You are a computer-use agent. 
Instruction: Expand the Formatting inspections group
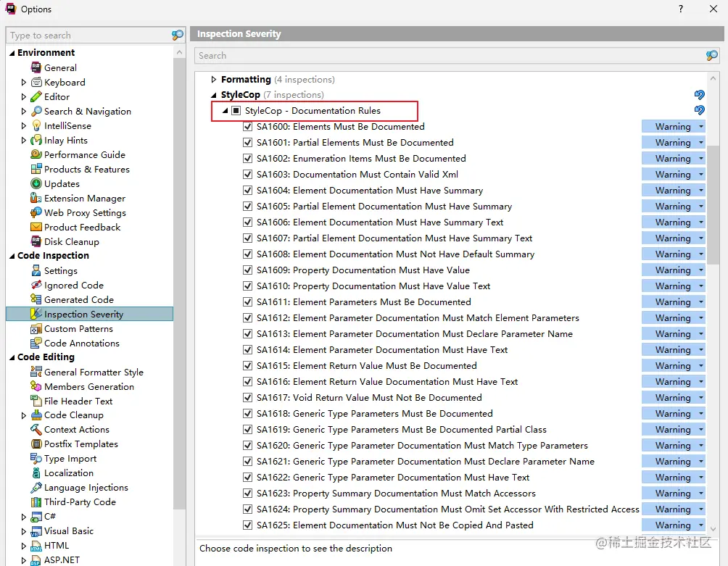click(x=214, y=79)
